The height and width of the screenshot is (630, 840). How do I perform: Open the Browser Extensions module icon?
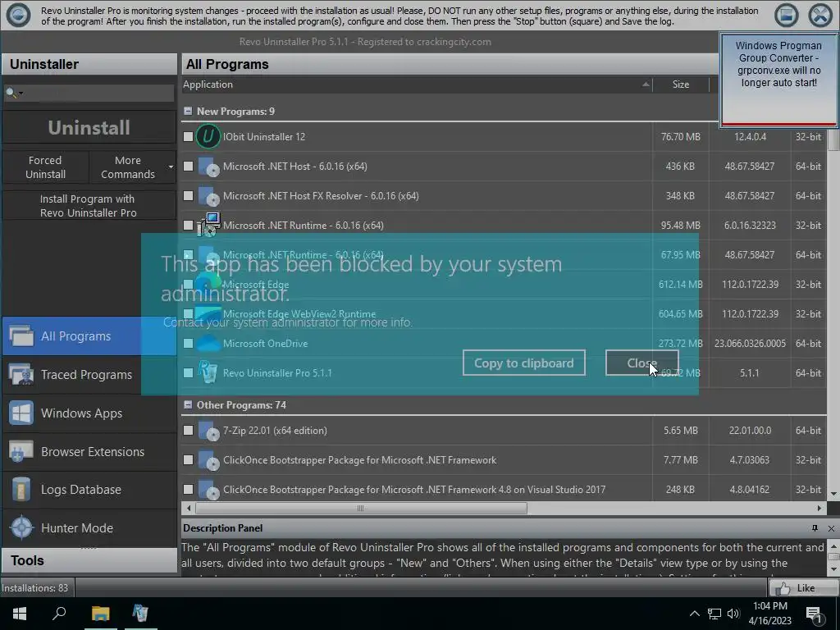[x=21, y=452]
